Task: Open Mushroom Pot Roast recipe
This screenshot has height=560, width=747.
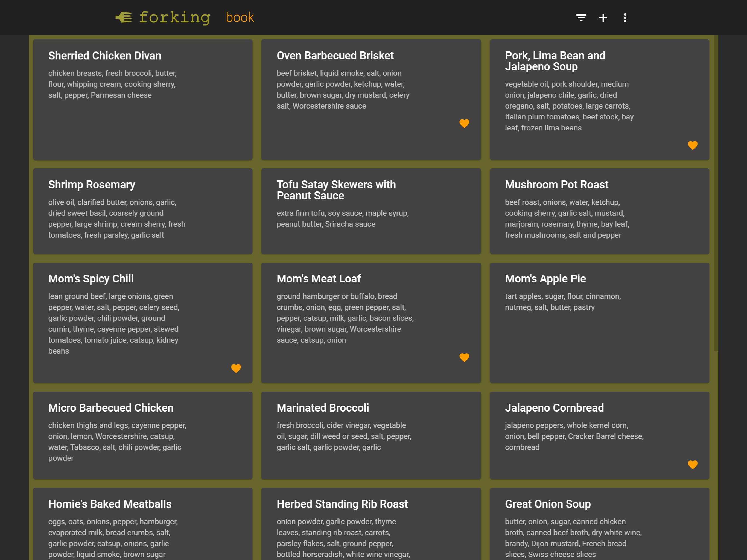Action: point(556,185)
